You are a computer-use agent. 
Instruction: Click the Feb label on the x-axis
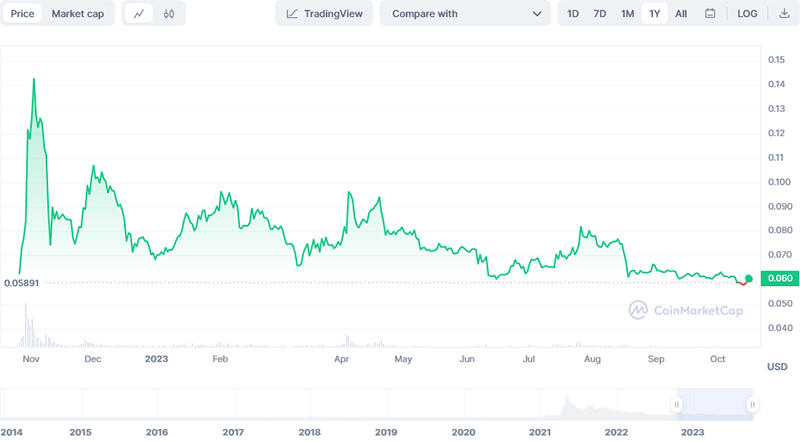click(220, 359)
